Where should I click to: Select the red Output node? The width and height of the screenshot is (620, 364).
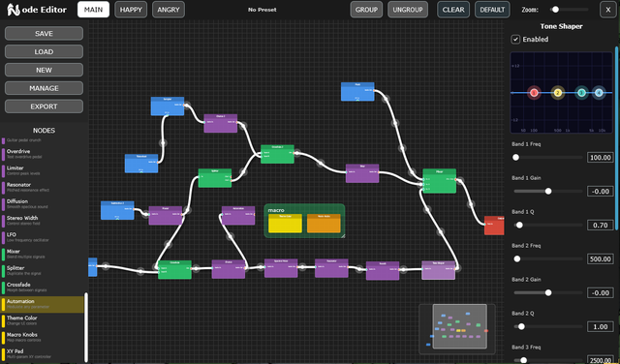click(x=494, y=226)
